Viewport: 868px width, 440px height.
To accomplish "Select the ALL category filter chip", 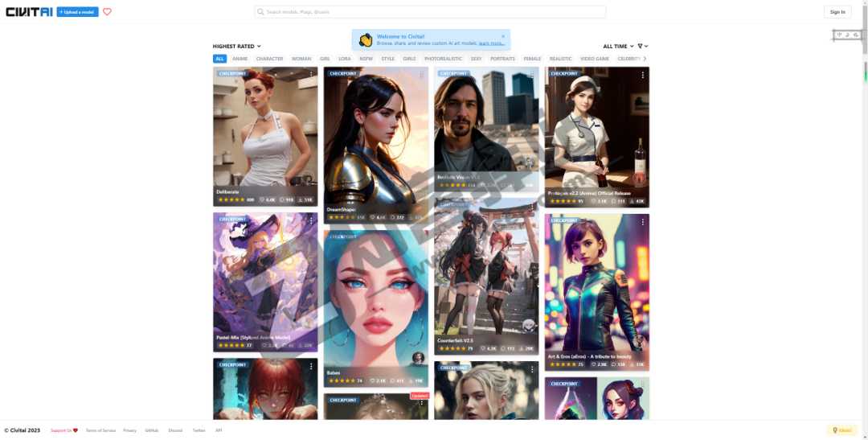I will click(x=219, y=59).
